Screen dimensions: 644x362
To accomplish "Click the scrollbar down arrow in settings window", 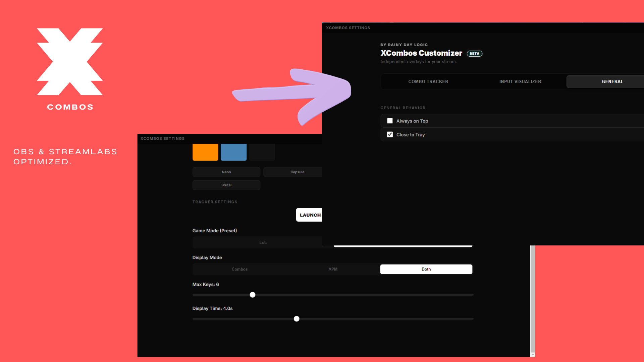I will tap(533, 355).
